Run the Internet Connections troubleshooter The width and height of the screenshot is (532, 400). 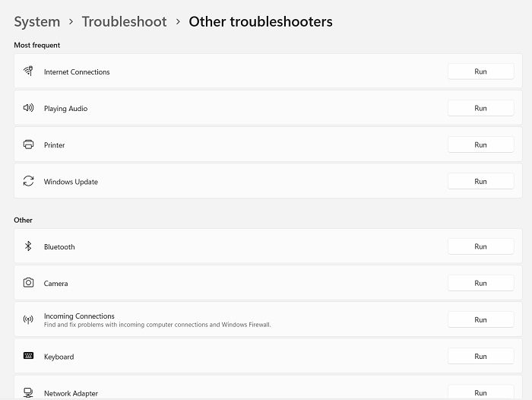pos(480,71)
